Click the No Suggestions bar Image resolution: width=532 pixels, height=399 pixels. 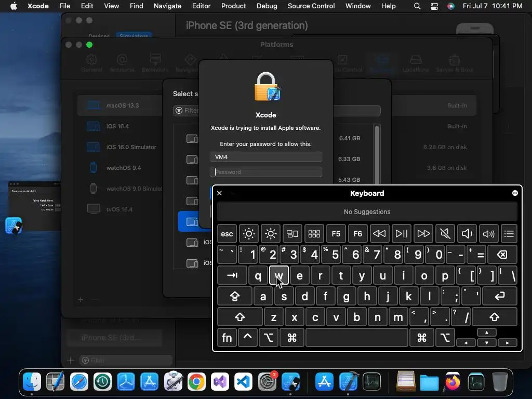[x=367, y=212]
